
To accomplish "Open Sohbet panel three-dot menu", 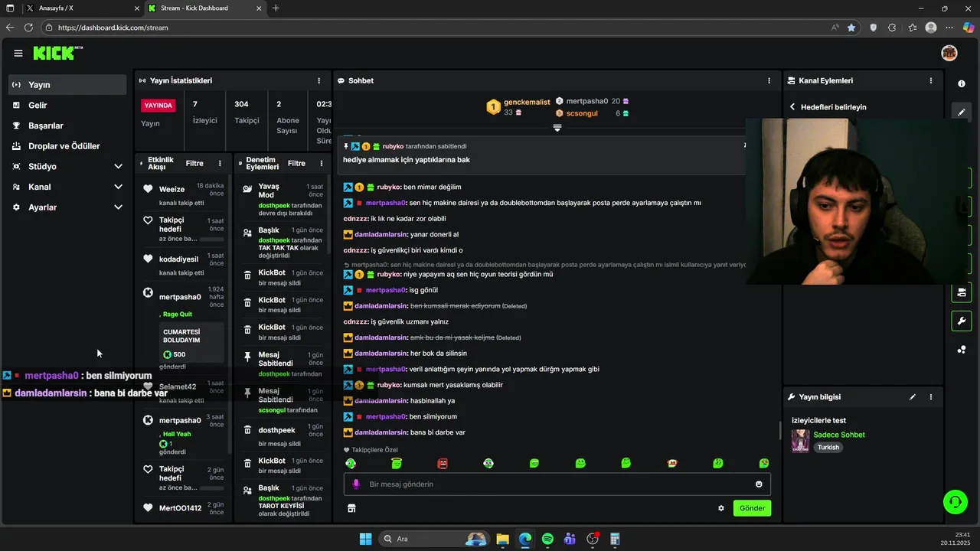I will (x=769, y=80).
